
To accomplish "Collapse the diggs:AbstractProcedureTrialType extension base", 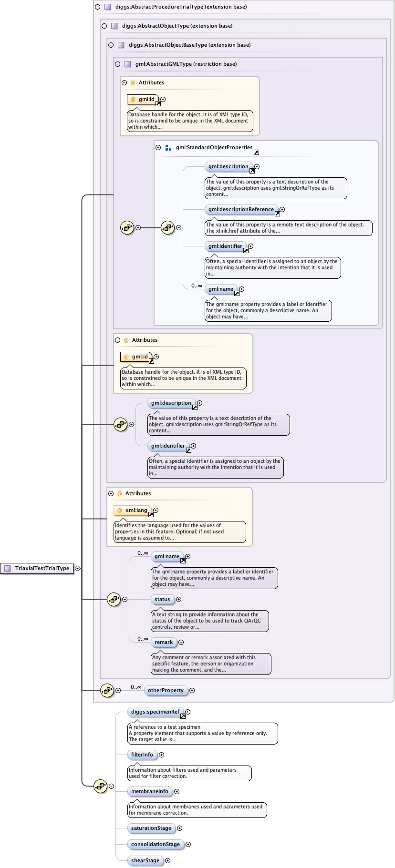I will [97, 7].
